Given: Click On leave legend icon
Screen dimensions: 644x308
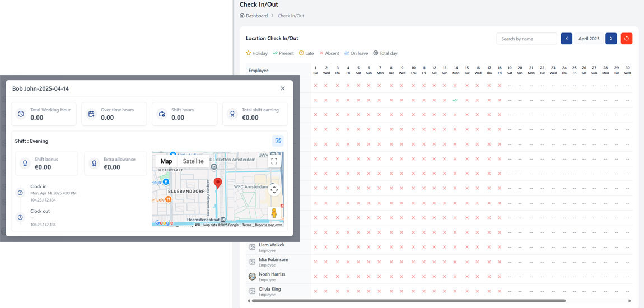Looking at the screenshot, I should click(x=347, y=53).
